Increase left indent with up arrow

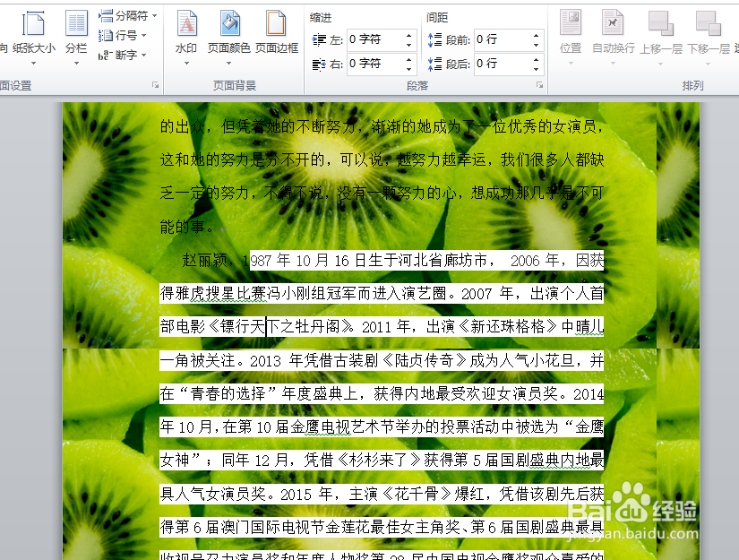[408, 35]
